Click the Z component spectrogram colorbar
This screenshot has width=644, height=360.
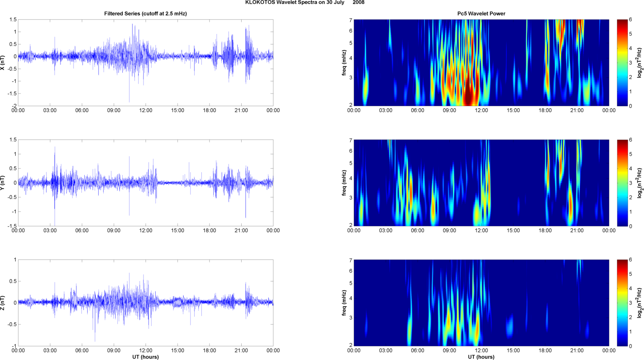[622, 303]
